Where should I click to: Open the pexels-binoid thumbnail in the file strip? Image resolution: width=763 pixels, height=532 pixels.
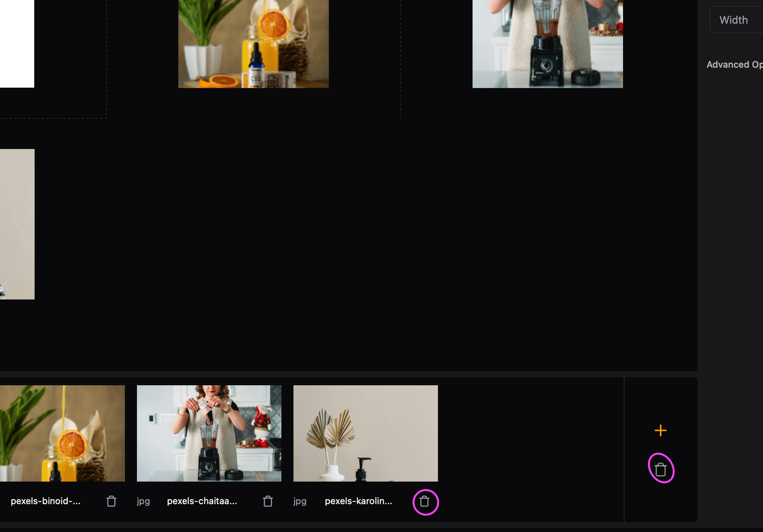(x=62, y=433)
